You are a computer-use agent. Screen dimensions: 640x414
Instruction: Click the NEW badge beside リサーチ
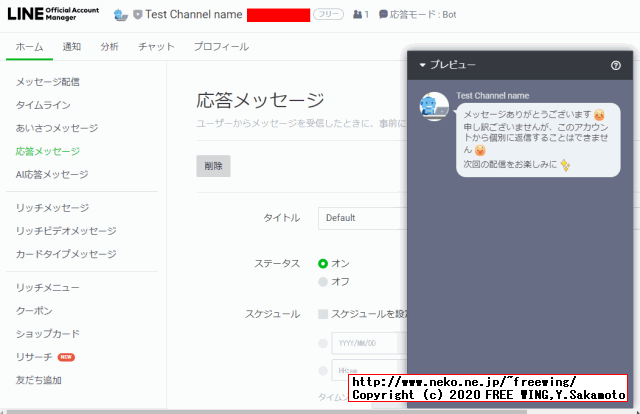(66, 357)
